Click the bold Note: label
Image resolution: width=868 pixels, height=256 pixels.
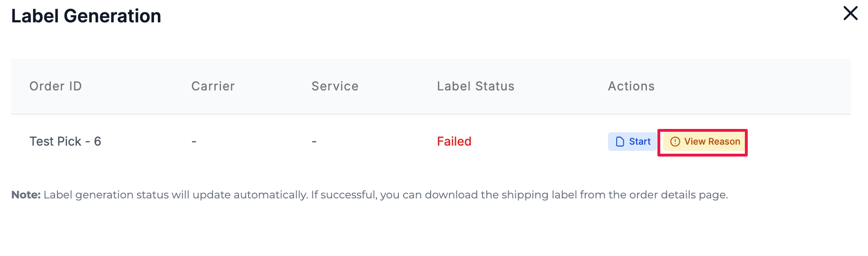click(x=26, y=195)
